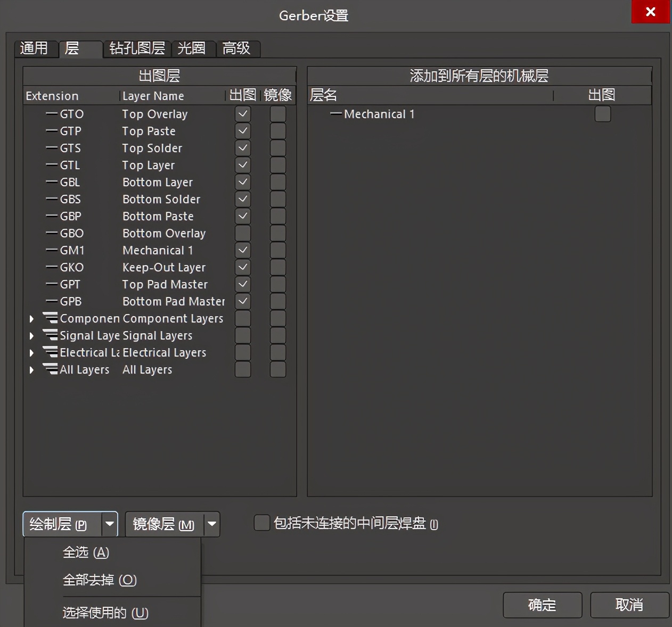Viewport: 672px width, 627px height.
Task: Click the All Layers stacked-layers icon
Action: [50, 369]
